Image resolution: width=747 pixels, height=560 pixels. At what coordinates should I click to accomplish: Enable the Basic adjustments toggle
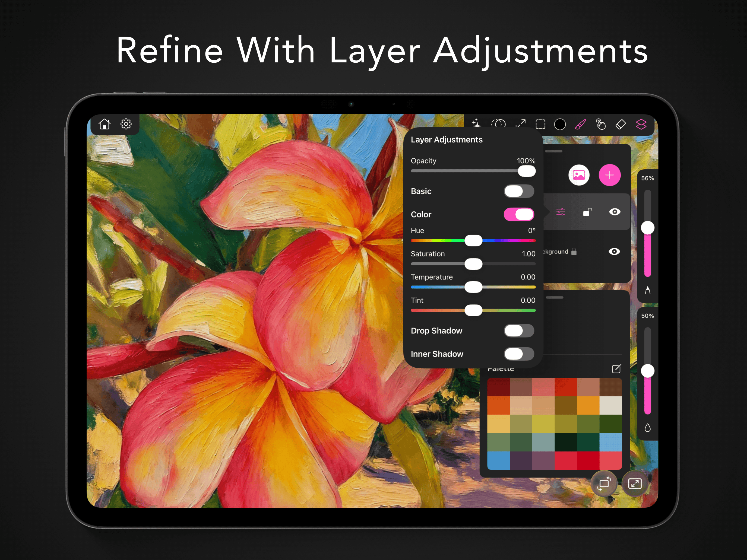point(519,191)
